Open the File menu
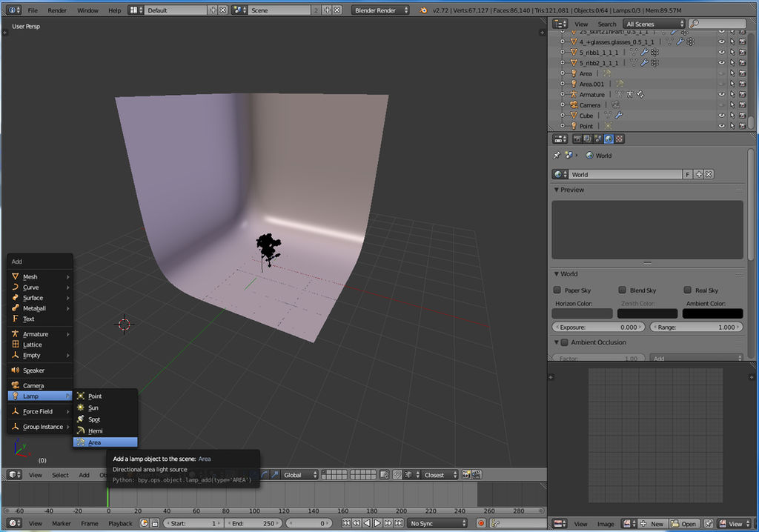759x532 pixels. [33, 10]
